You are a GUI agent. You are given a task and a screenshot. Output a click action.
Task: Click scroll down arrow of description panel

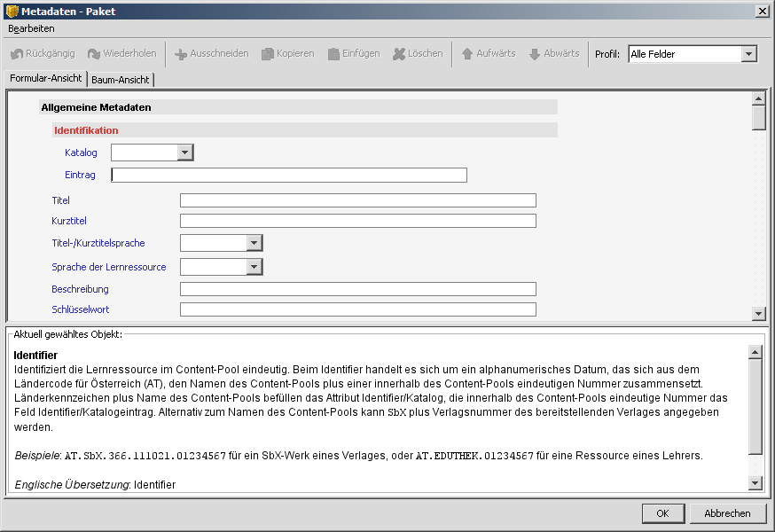(755, 483)
